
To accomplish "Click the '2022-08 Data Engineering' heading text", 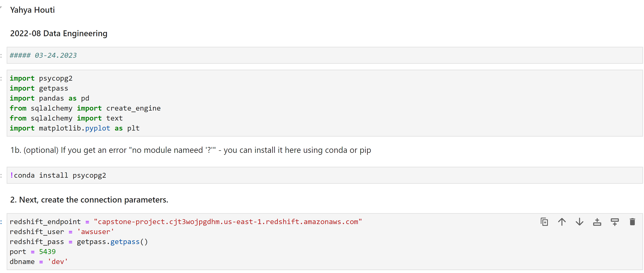I will [x=59, y=33].
